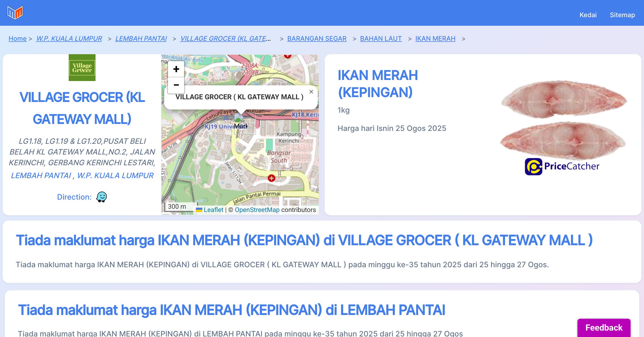Open BAHAN LAUT breadcrumb
Viewport: 644px width, 337px height.
[381, 39]
